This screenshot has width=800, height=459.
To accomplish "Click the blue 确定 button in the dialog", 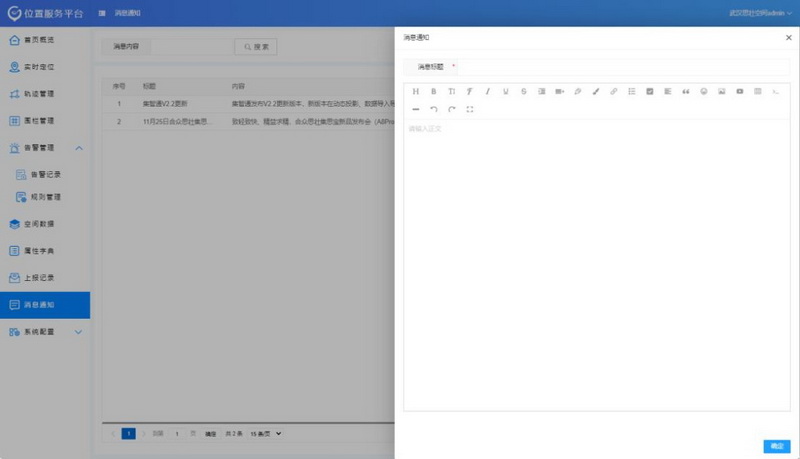I will [775, 446].
